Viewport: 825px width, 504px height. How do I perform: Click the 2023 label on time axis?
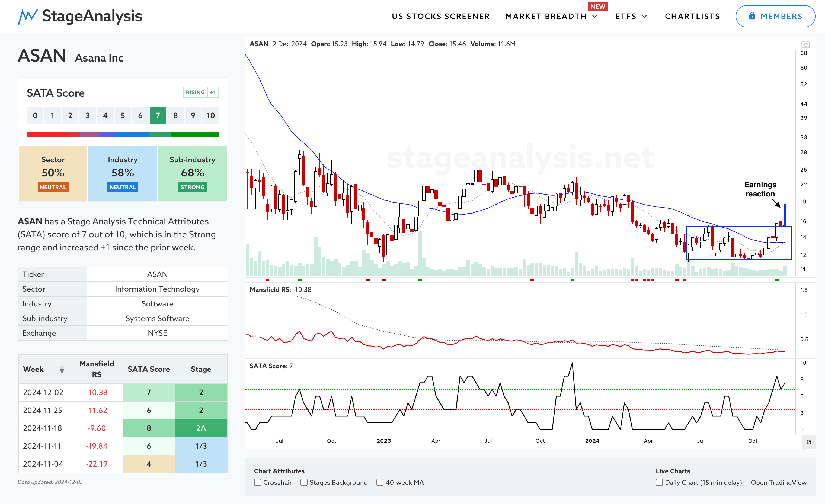tap(384, 441)
